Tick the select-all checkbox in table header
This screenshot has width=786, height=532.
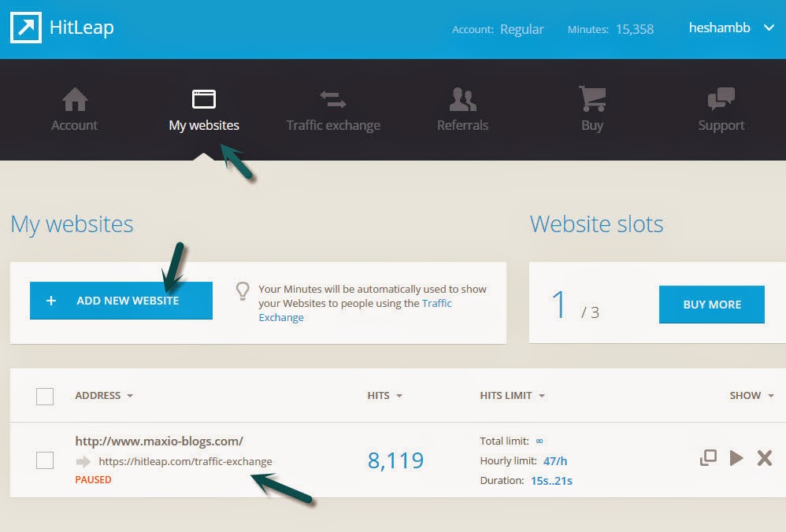pyautogui.click(x=45, y=396)
